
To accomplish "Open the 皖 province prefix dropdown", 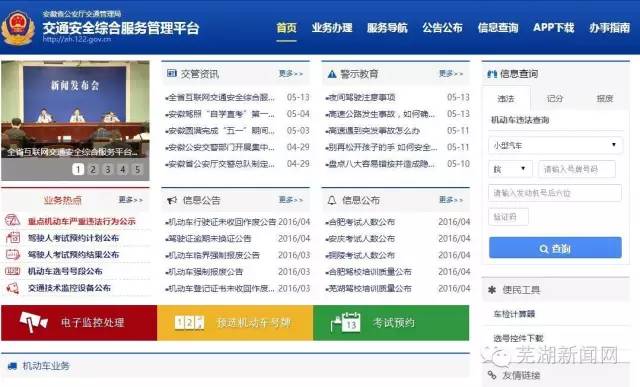I will click(510, 169).
